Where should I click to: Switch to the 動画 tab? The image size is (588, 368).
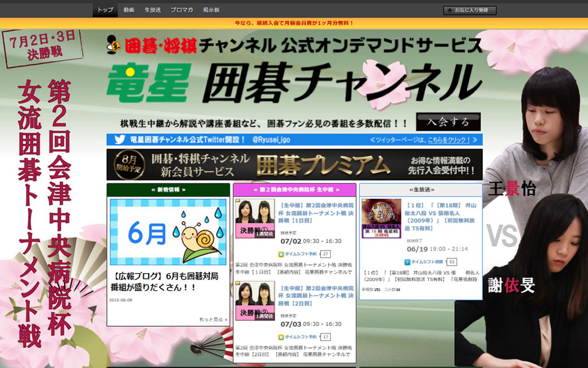pyautogui.click(x=129, y=10)
